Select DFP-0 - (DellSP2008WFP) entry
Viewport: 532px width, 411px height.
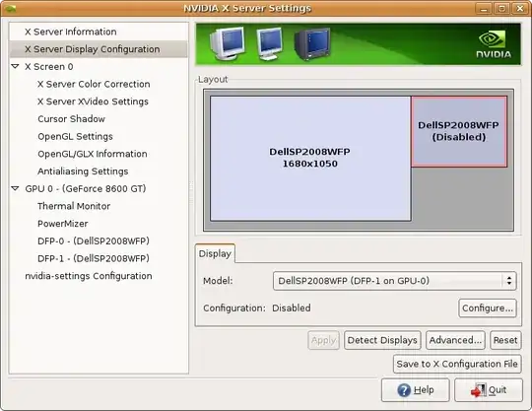(94, 240)
